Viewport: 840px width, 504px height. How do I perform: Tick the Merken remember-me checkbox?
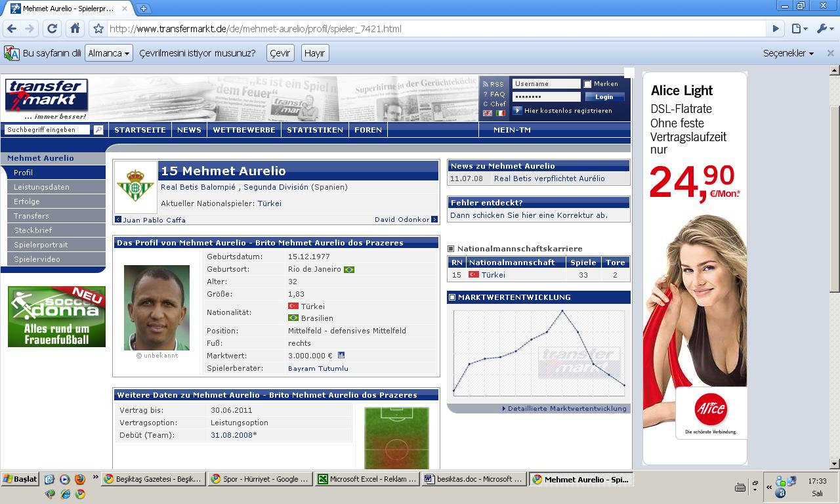tap(588, 84)
